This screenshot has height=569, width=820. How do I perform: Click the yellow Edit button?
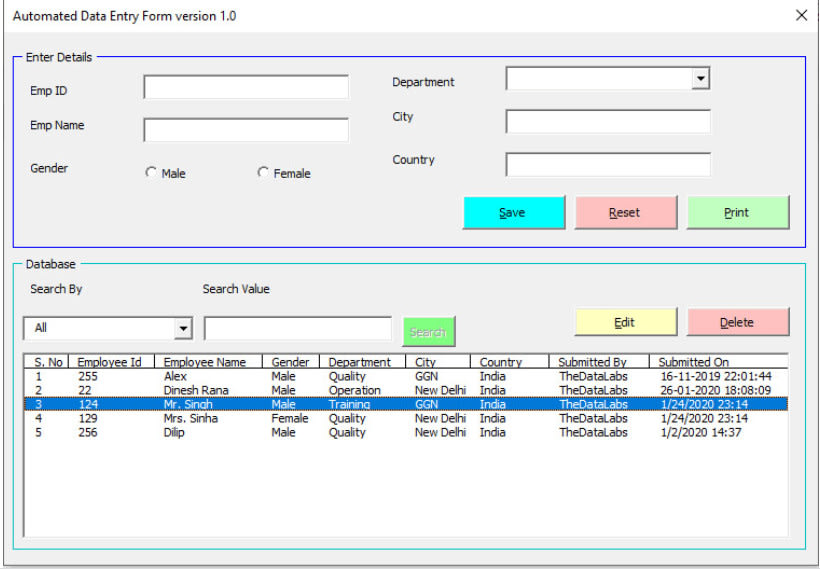click(626, 322)
